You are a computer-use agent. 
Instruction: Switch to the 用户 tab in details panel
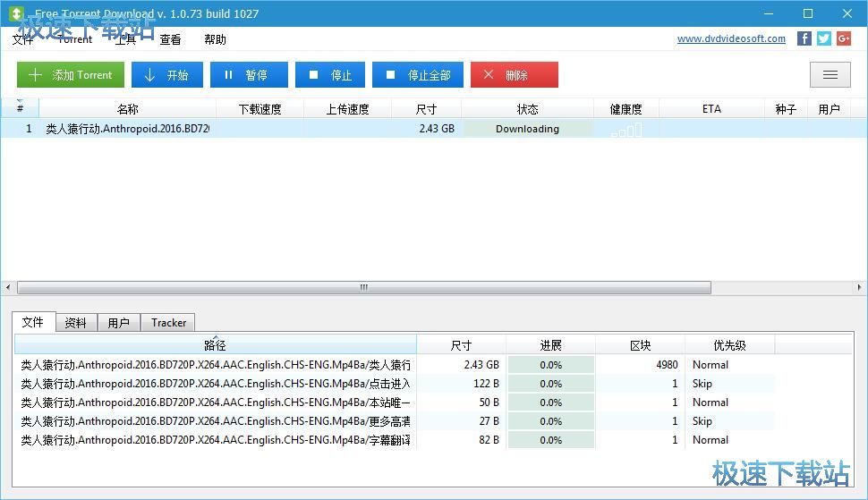(x=119, y=323)
